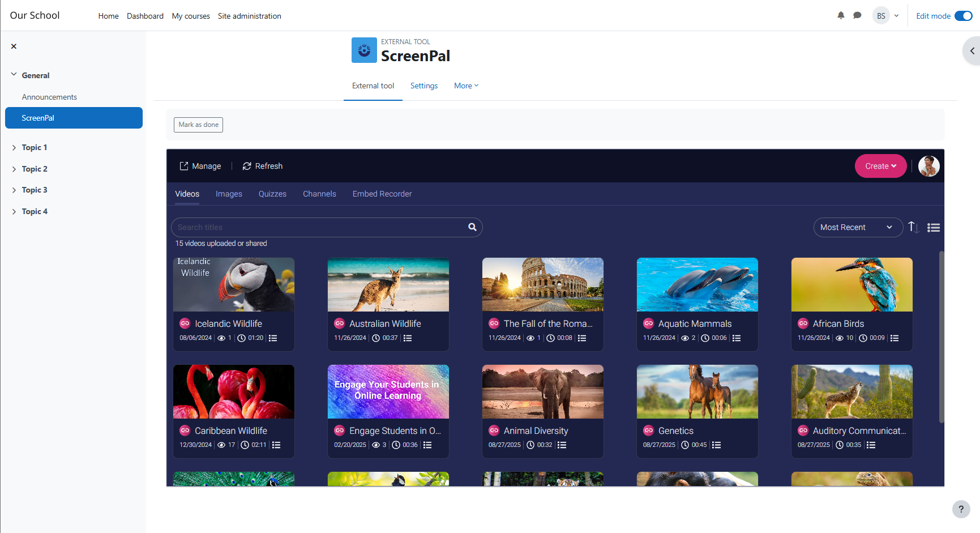Image resolution: width=980 pixels, height=533 pixels.
Task: Click the Refresh button
Action: (263, 166)
